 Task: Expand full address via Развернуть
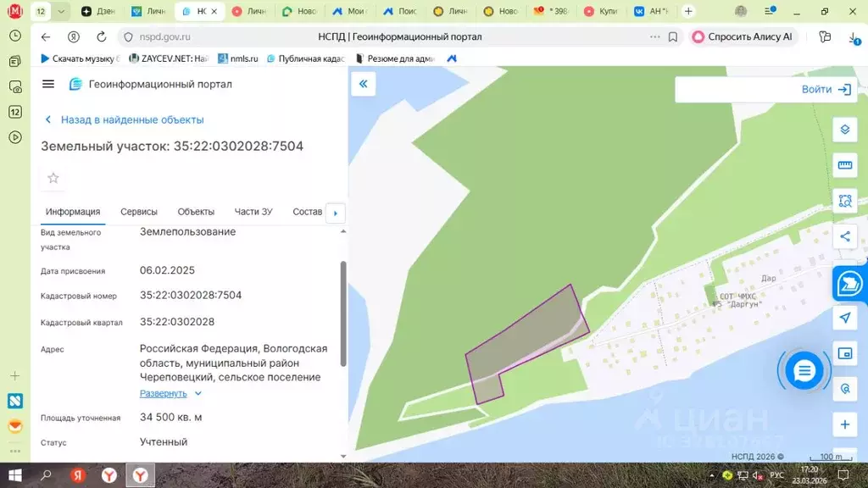[x=163, y=393]
